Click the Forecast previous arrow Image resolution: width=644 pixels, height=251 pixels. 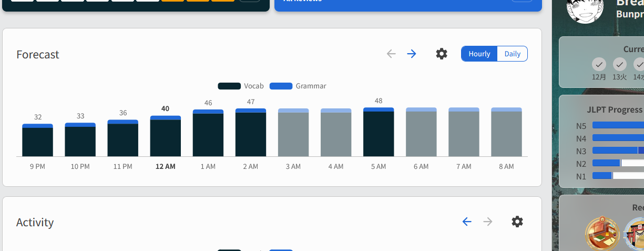pyautogui.click(x=391, y=54)
